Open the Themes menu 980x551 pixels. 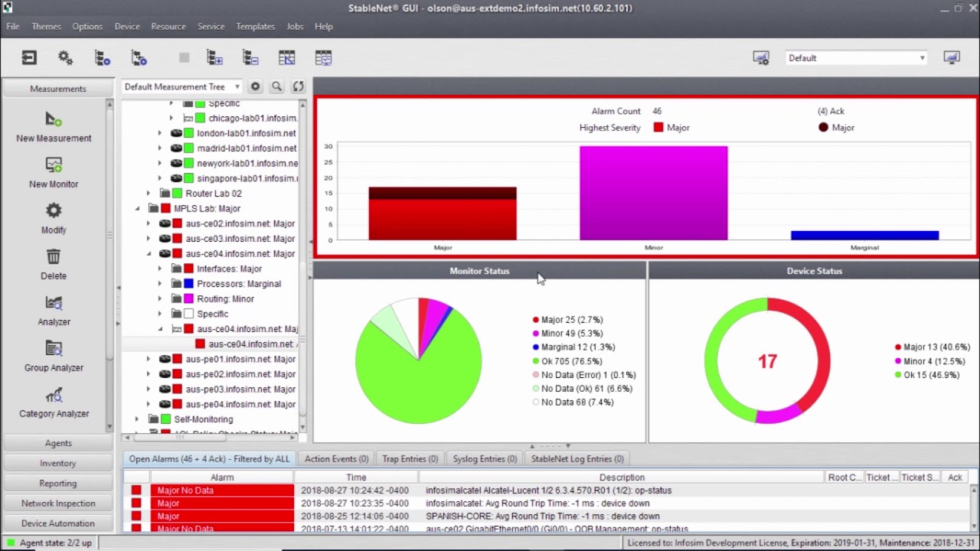[x=46, y=26]
